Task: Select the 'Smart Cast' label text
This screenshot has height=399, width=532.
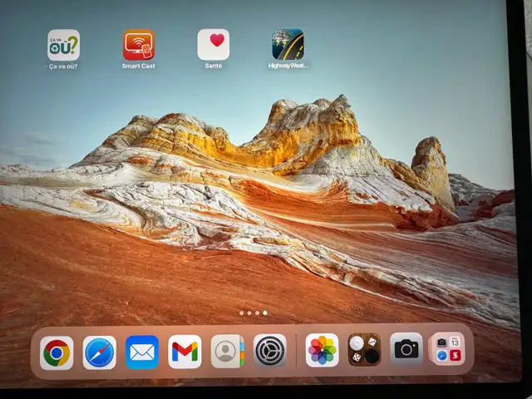Action: (x=139, y=66)
